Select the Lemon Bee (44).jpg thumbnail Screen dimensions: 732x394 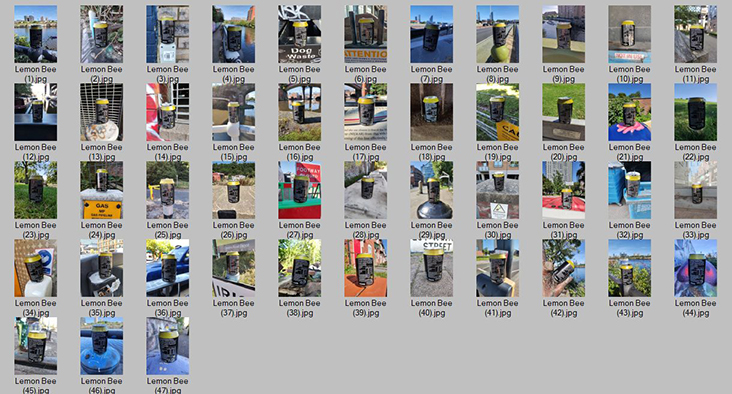click(x=695, y=268)
